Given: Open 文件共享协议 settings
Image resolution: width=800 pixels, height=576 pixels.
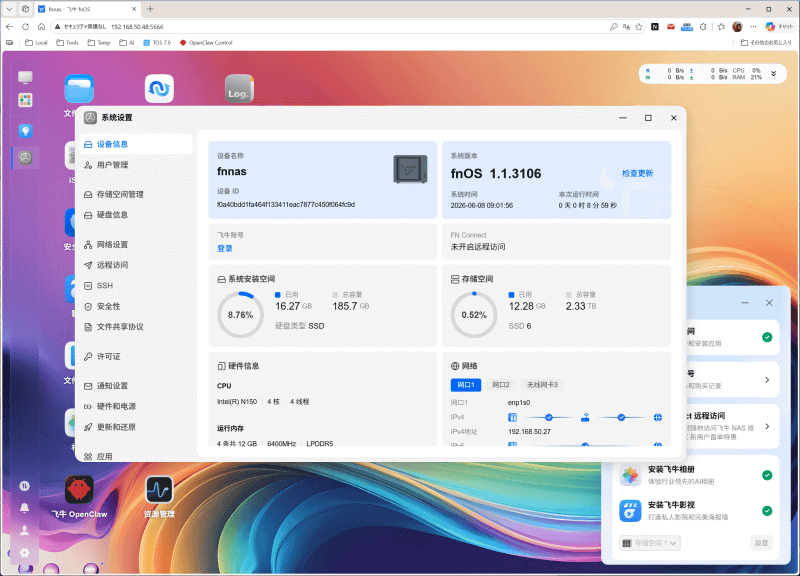Looking at the screenshot, I should click(x=135, y=327).
